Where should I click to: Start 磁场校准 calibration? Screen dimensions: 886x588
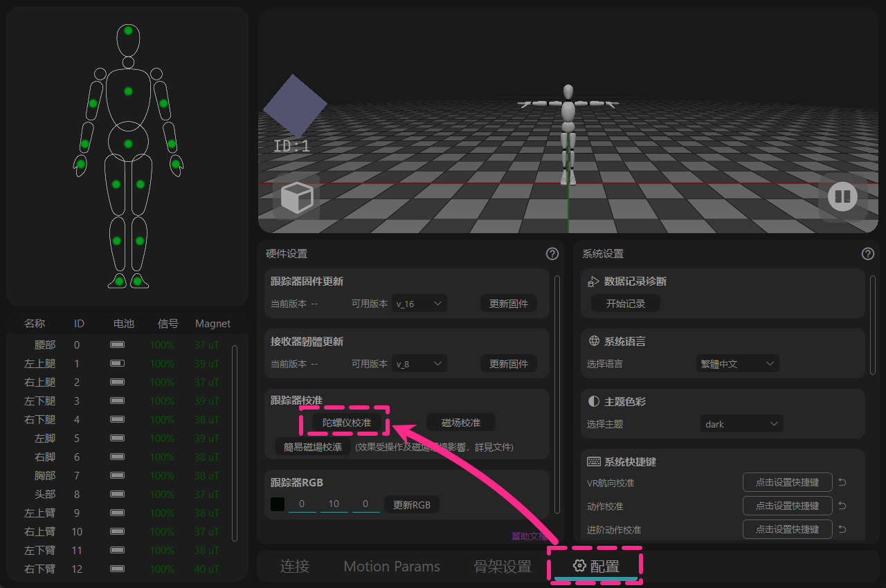coord(461,422)
